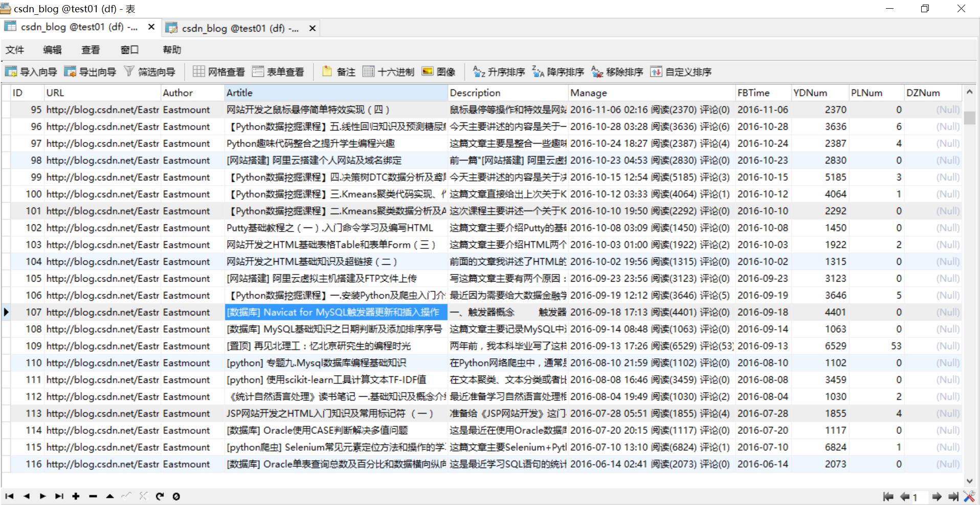Switch to Form View (表单查看)

(278, 72)
